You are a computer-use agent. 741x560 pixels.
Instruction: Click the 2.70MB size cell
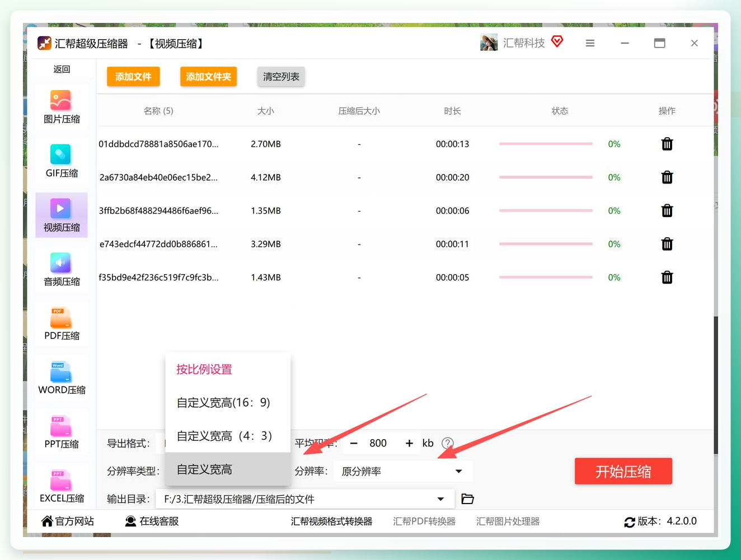point(266,144)
